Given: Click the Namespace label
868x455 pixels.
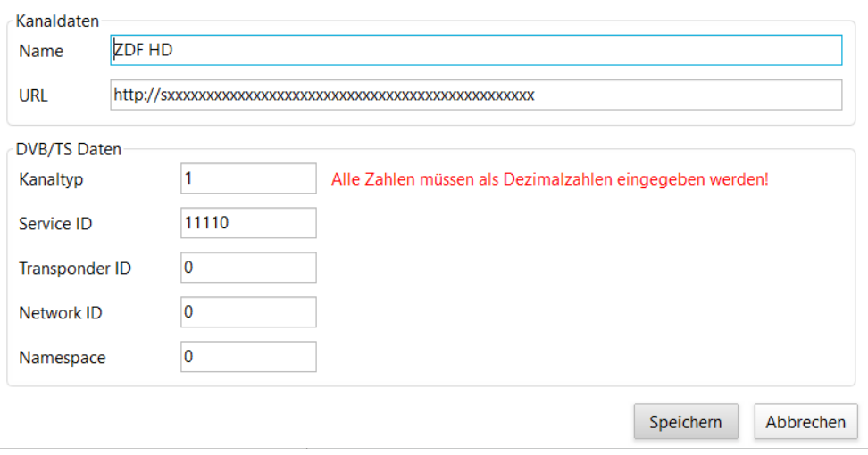Looking at the screenshot, I should [x=63, y=358].
